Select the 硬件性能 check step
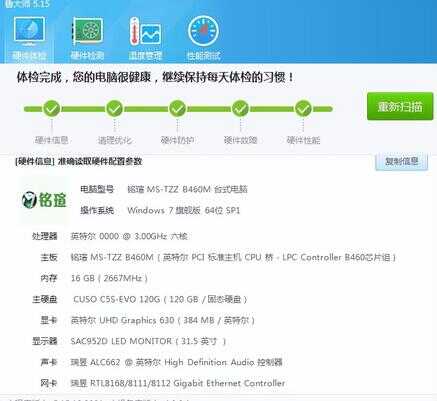 click(x=303, y=109)
